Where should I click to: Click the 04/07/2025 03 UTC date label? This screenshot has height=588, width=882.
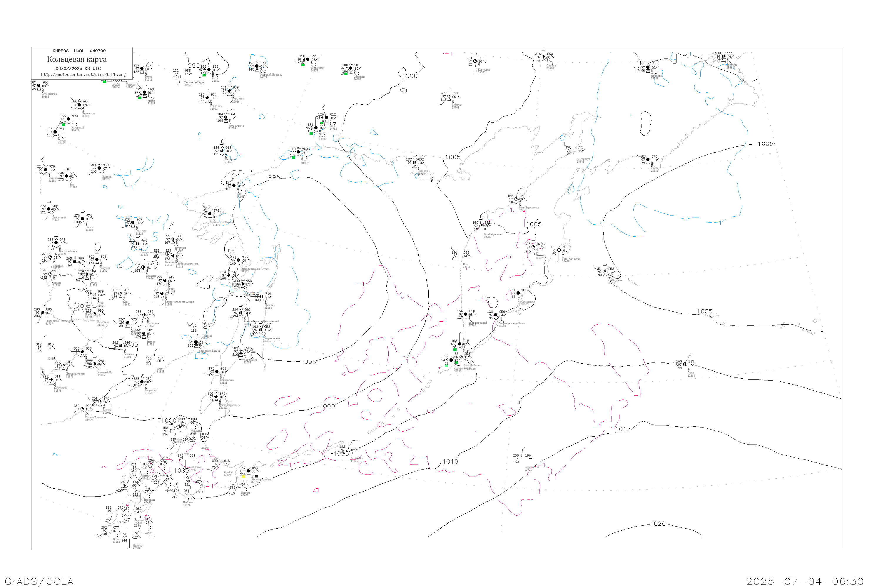point(78,69)
